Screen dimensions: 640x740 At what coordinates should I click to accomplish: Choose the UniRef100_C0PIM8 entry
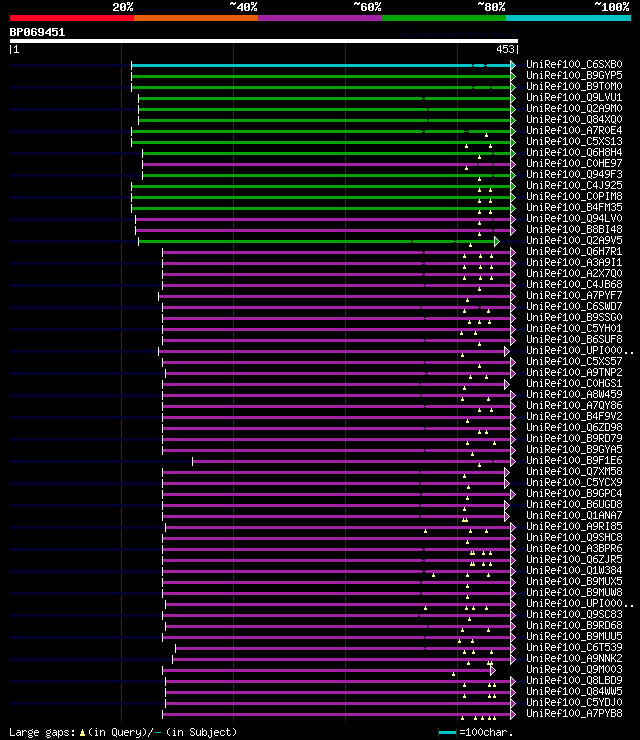[574, 196]
